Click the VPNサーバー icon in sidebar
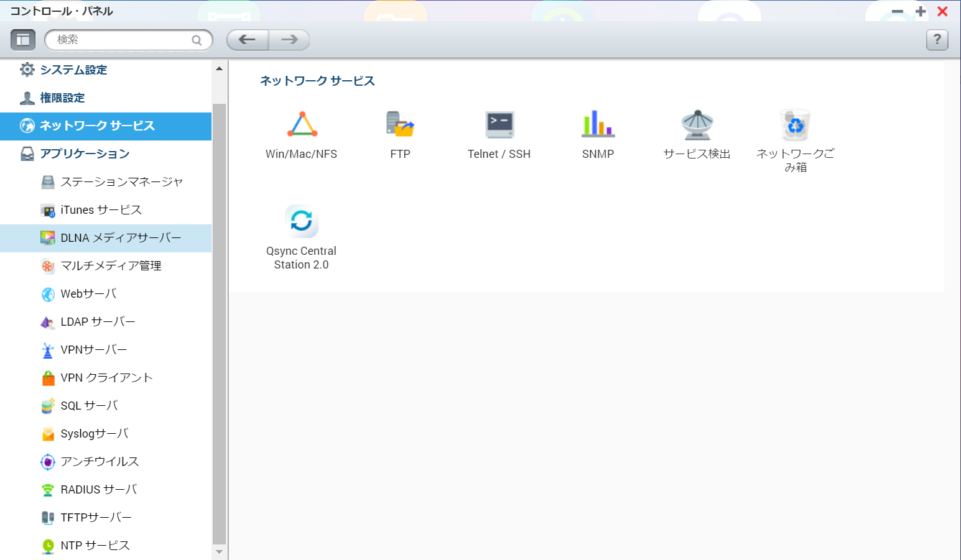Screen dimensions: 961x560 [48, 350]
